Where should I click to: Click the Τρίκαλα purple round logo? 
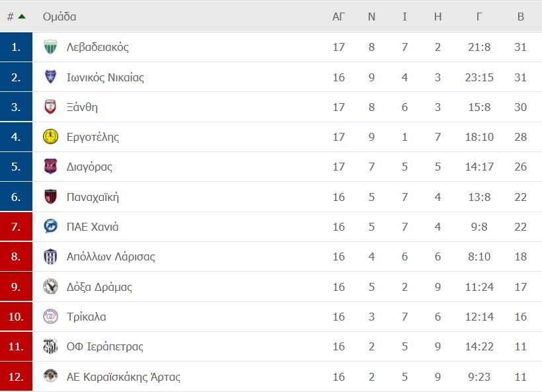(50, 317)
